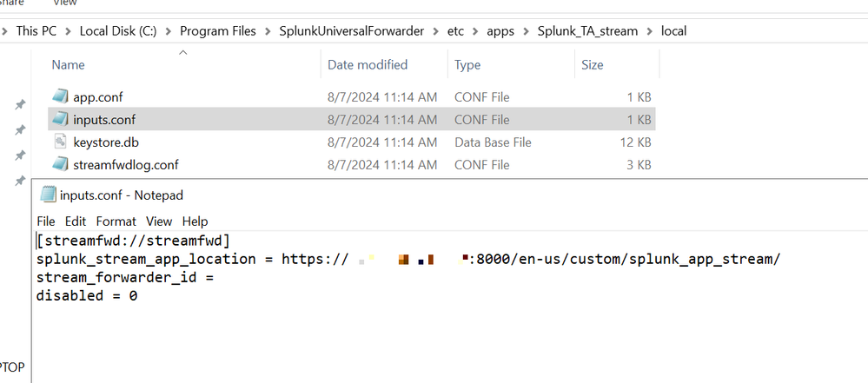
Task: Open the Notepad Format menu
Action: (116, 221)
